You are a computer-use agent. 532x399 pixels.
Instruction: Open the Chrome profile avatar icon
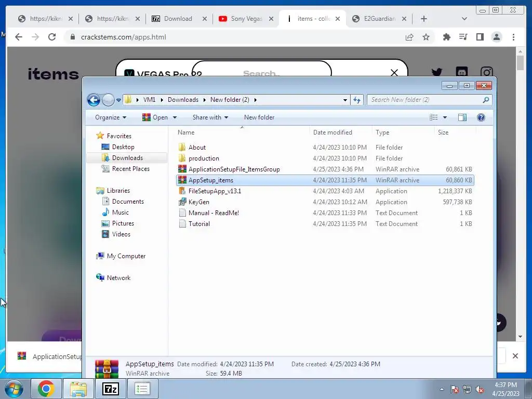tap(496, 37)
